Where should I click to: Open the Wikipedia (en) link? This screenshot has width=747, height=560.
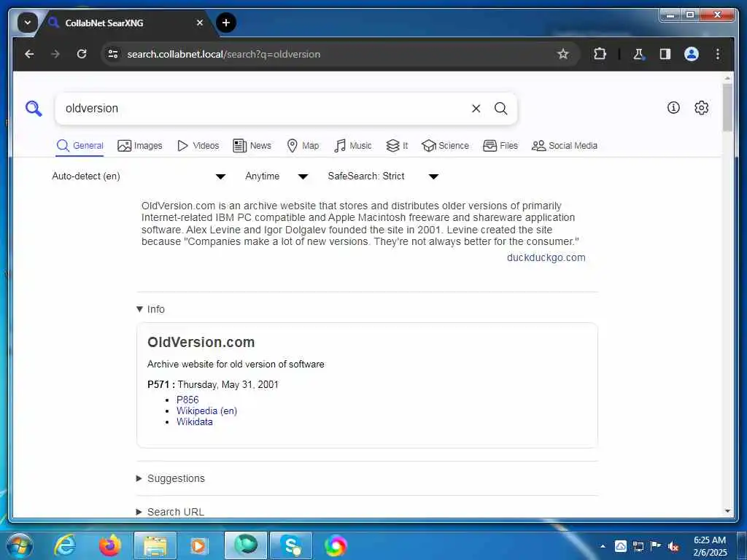tap(206, 411)
